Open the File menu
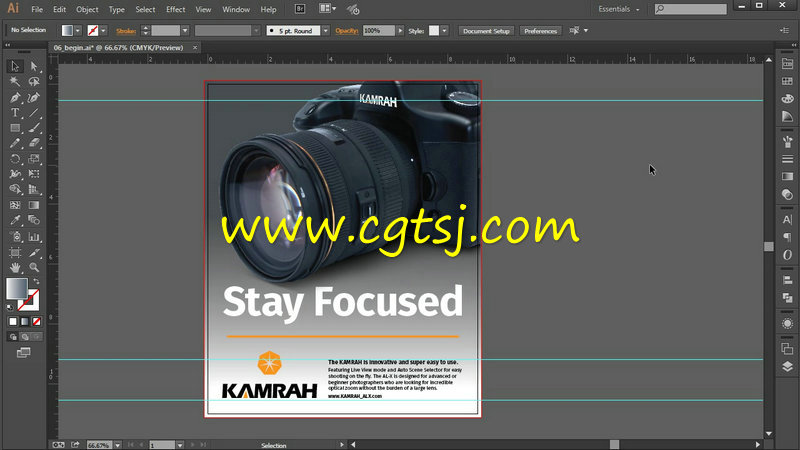This screenshot has height=450, width=800. pos(37,9)
